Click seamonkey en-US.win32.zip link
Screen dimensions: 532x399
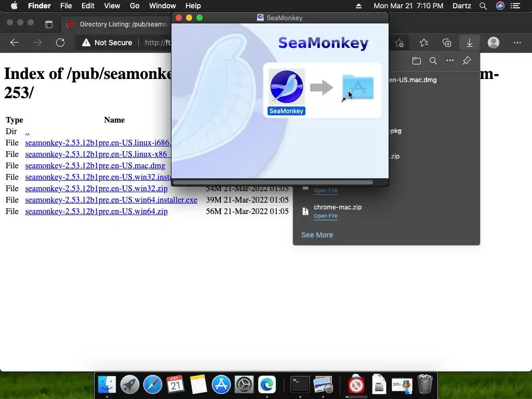pyautogui.click(x=96, y=188)
